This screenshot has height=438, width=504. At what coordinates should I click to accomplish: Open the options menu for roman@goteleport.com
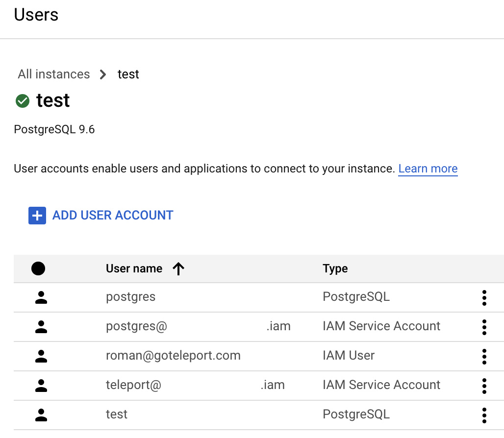coord(484,356)
